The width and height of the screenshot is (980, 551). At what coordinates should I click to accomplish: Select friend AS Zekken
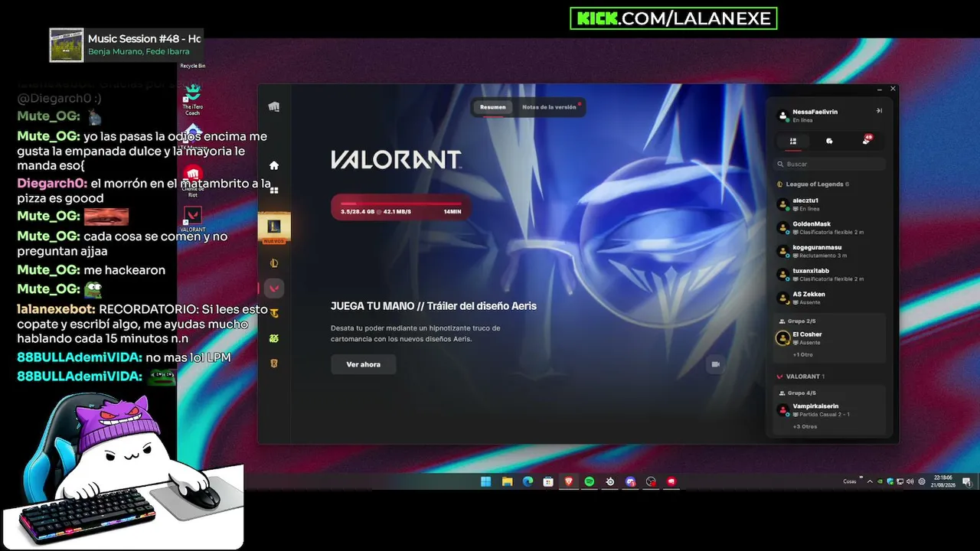(830, 298)
